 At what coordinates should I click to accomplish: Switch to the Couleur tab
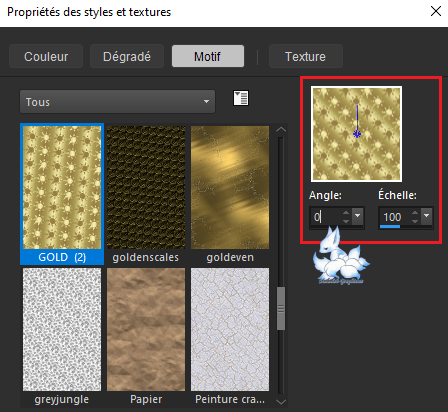tap(46, 56)
